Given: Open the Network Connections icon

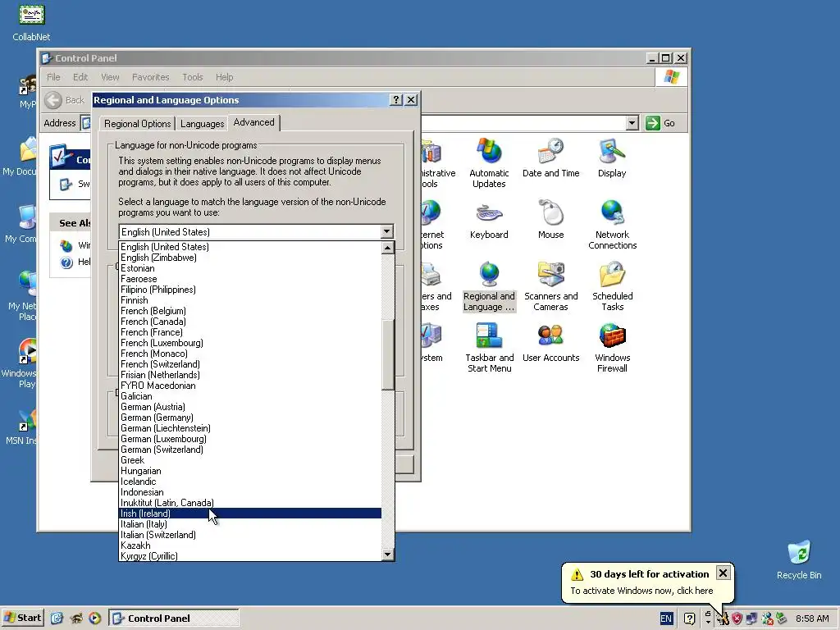Looking at the screenshot, I should (612, 225).
